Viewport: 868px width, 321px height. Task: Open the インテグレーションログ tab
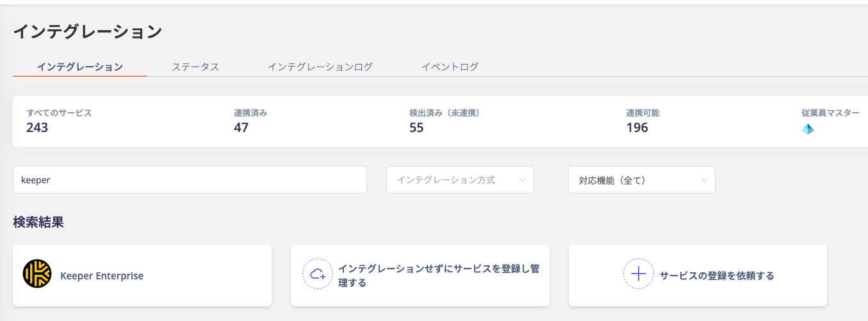tap(320, 67)
